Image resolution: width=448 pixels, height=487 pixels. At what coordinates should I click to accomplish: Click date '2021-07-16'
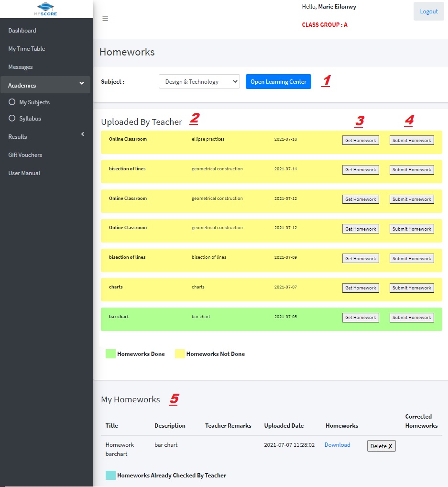point(285,139)
